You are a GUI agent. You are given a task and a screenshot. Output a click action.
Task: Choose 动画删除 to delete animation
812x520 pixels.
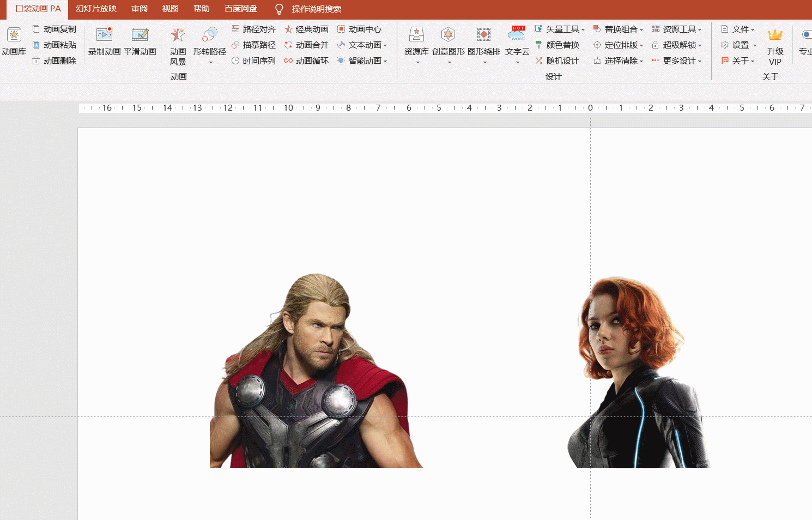click(x=54, y=61)
